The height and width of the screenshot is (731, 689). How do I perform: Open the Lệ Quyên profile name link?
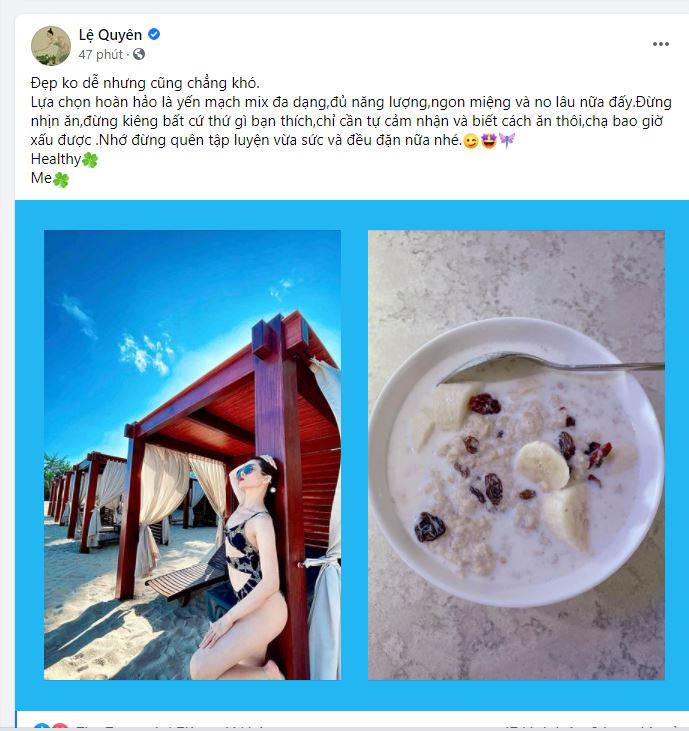pyautogui.click(x=110, y=34)
